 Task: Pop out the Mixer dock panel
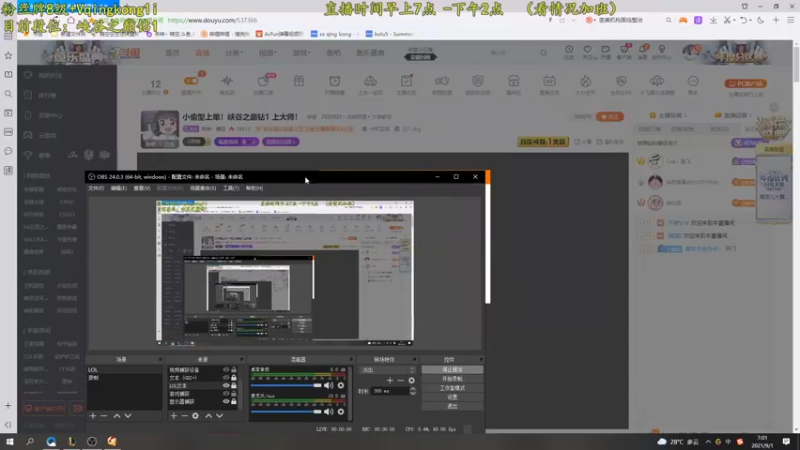351,360
